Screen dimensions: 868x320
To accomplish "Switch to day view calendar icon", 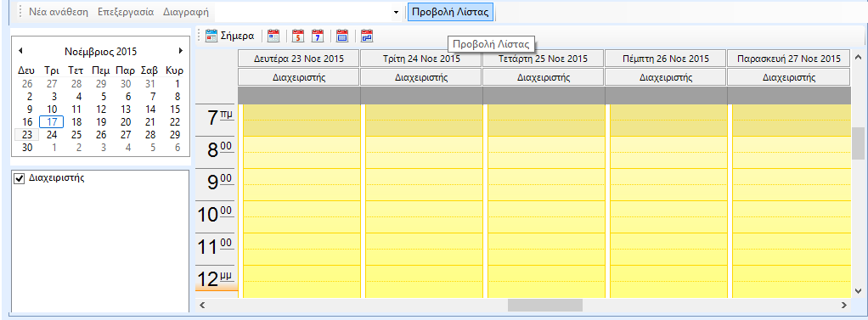I will click(x=273, y=36).
